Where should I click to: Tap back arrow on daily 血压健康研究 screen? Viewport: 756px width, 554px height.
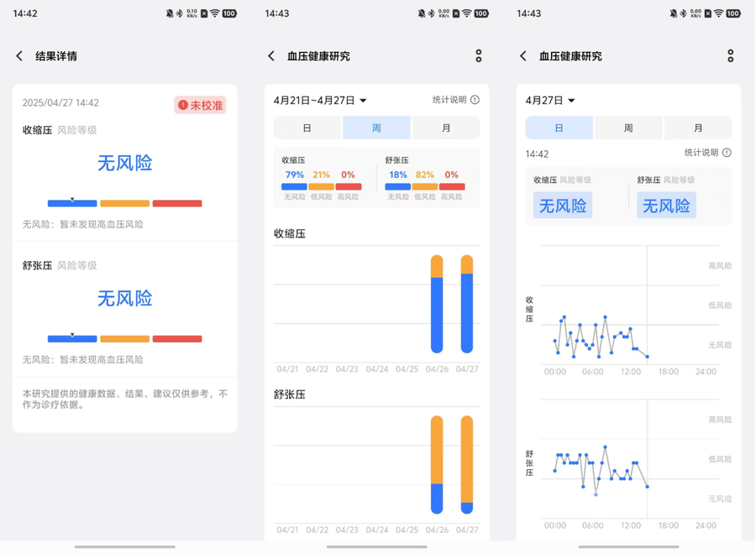pyautogui.click(x=523, y=56)
